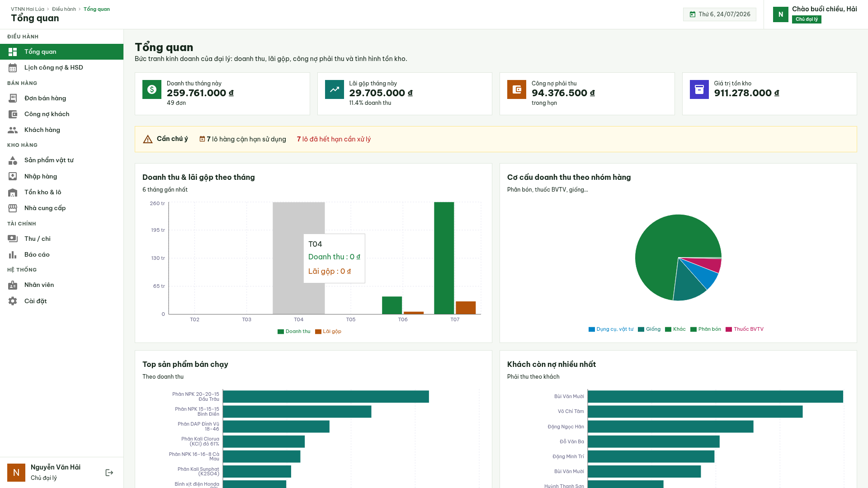Open the Tổng quan menu item
The image size is (868, 488).
[61, 52]
